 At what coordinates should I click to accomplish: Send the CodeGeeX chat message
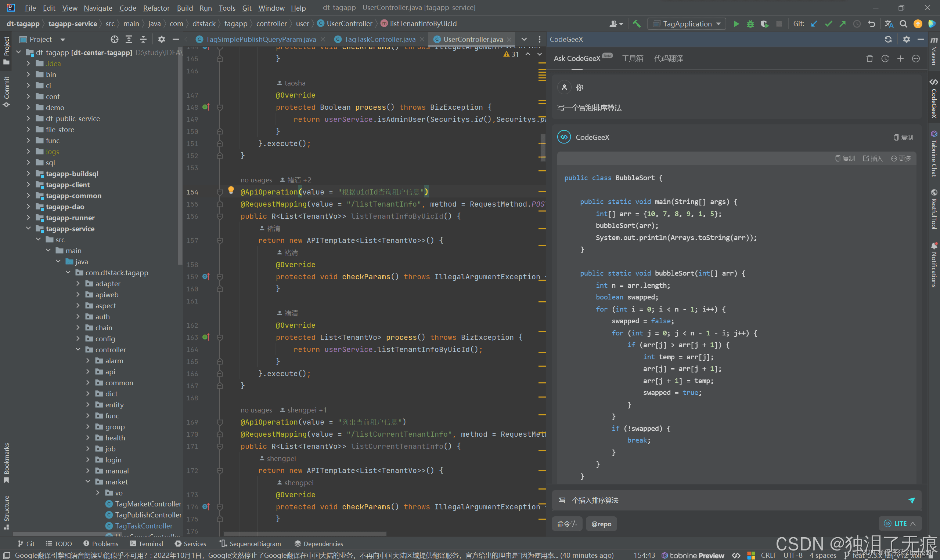[911, 501]
